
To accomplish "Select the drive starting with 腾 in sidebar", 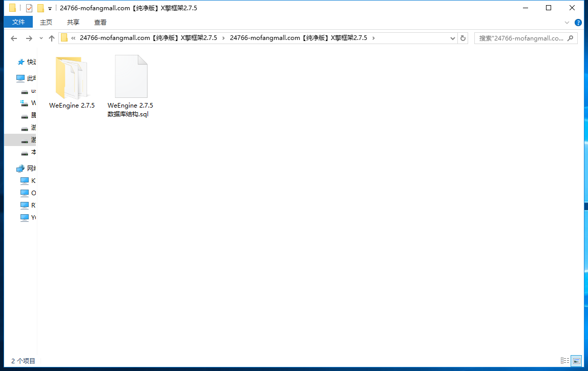I will coord(28,115).
